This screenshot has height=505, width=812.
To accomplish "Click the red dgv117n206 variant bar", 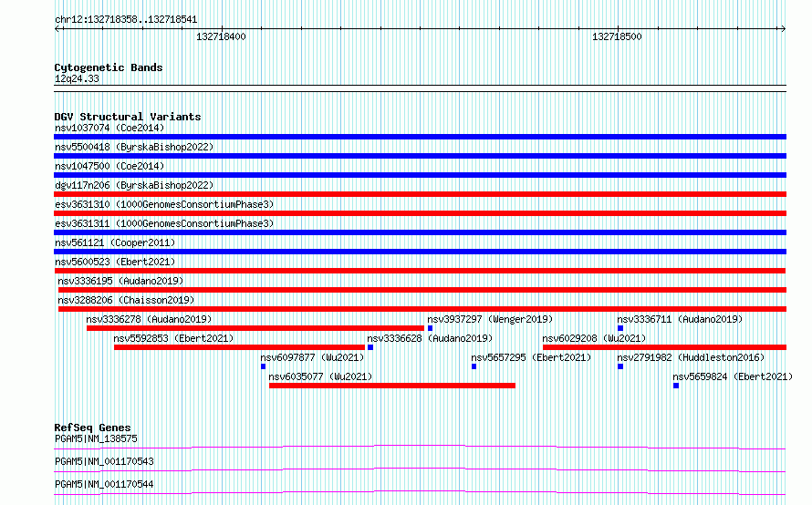I will pos(420,194).
